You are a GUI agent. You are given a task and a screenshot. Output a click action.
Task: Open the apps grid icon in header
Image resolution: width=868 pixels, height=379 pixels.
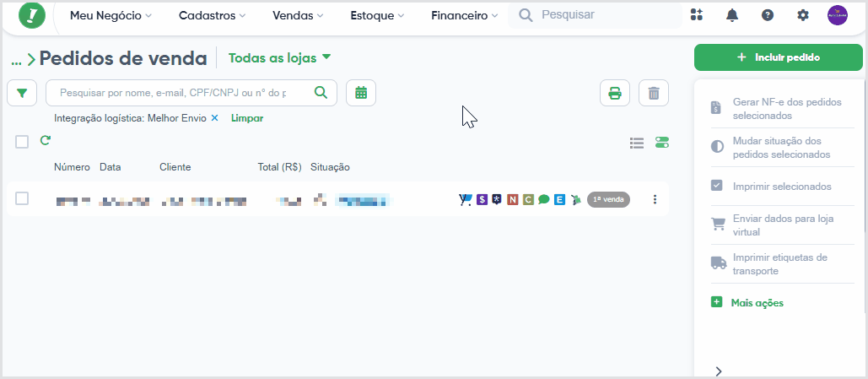tap(697, 15)
